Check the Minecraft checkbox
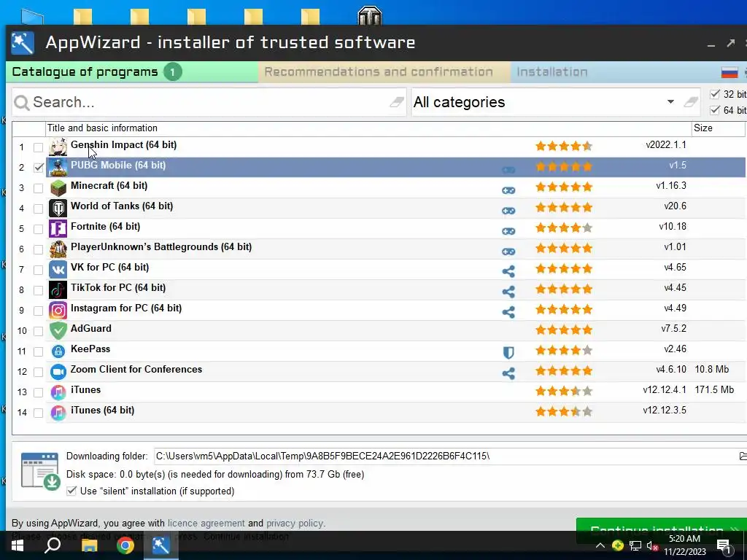This screenshot has width=747, height=560. point(38,188)
